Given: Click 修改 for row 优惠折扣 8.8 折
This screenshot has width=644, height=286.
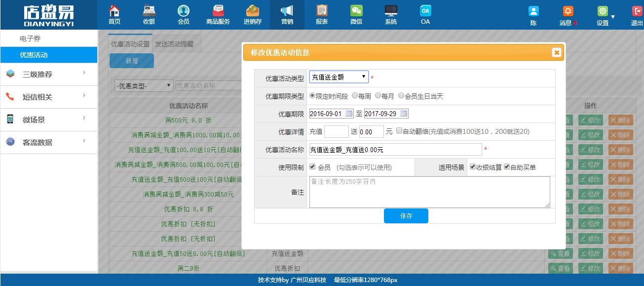Looking at the screenshot, I should 591,209.
